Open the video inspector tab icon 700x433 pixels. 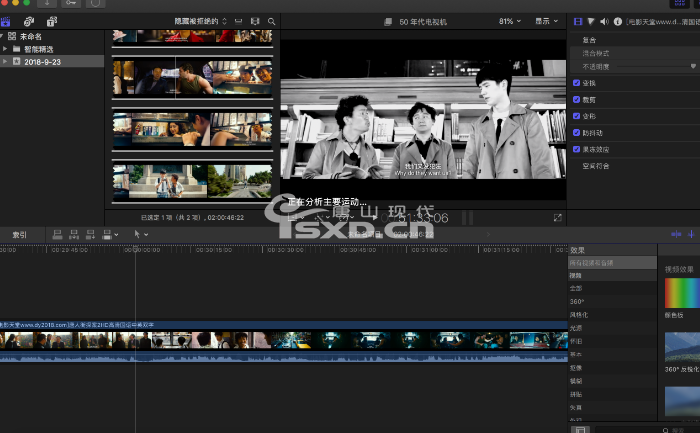(578, 21)
